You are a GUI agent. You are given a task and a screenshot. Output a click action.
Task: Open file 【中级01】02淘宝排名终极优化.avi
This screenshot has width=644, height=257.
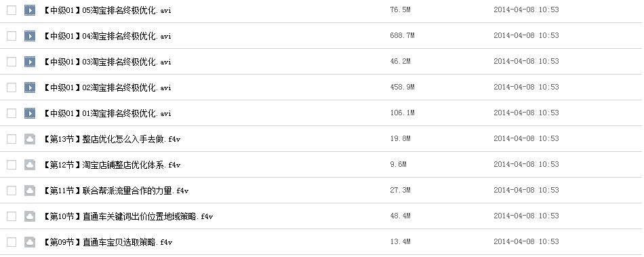(x=107, y=87)
